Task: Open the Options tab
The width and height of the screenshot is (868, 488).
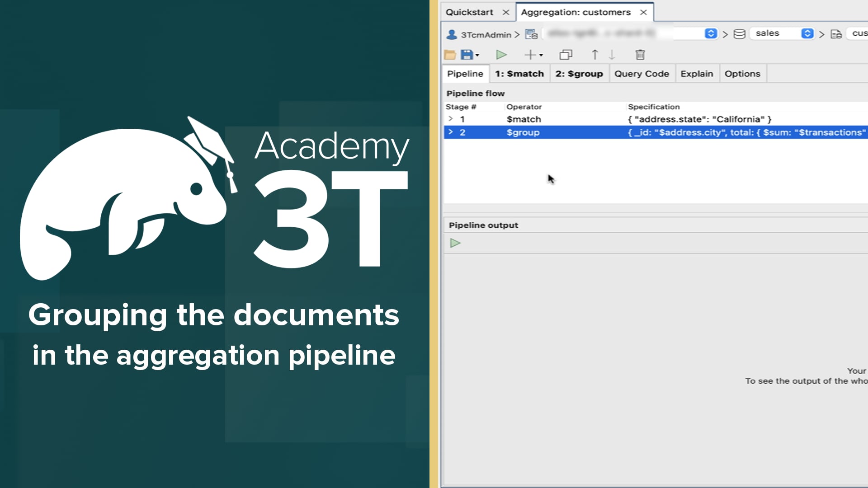Action: pos(742,74)
